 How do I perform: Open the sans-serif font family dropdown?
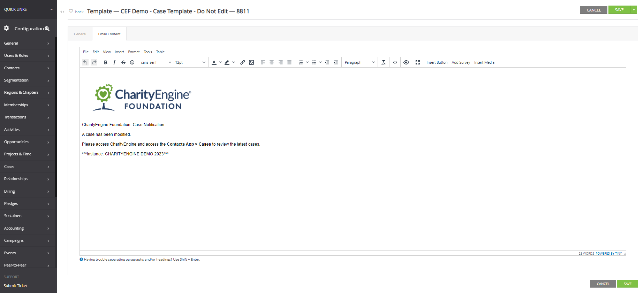tap(156, 62)
